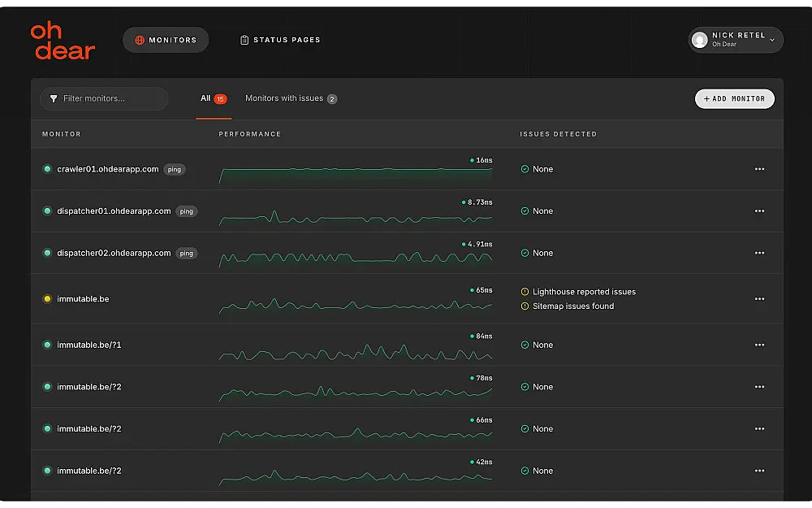The height and width of the screenshot is (508, 812).
Task: Focus the Filter monitors input field
Action: click(104, 98)
